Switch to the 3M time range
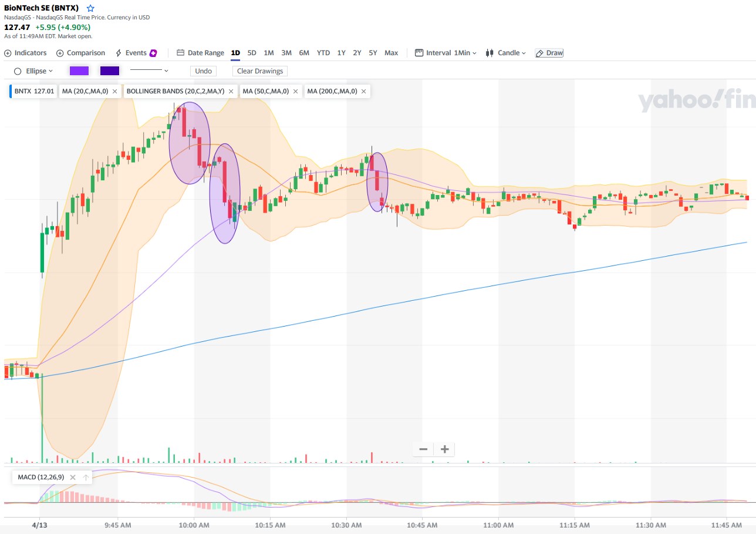The width and height of the screenshot is (756, 534). coord(286,53)
